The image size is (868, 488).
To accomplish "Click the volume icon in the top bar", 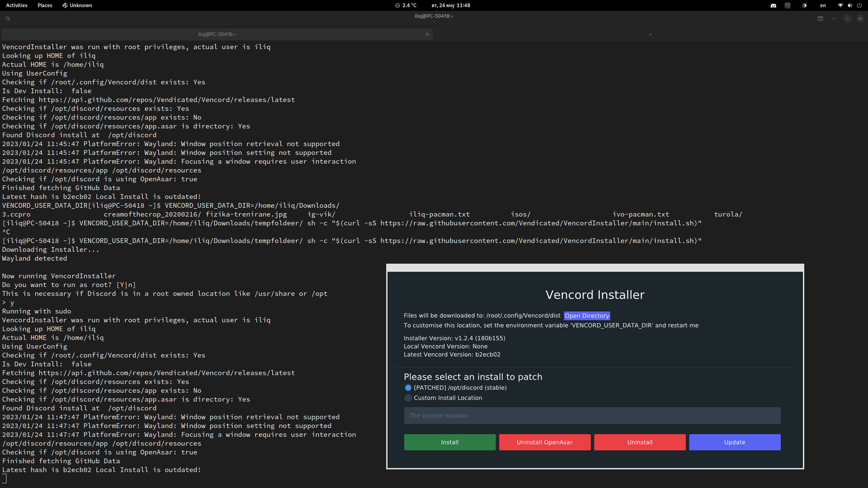I will 849,5.
